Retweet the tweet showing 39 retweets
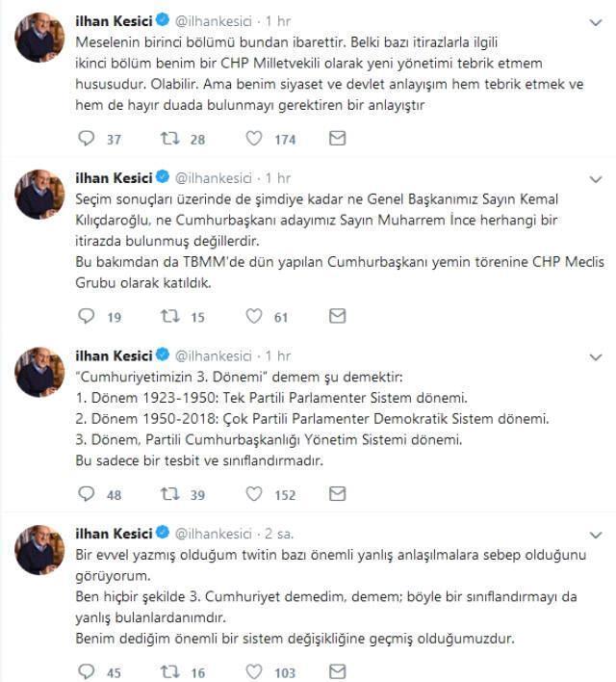Screen dimensions: 616x682 coord(169,493)
